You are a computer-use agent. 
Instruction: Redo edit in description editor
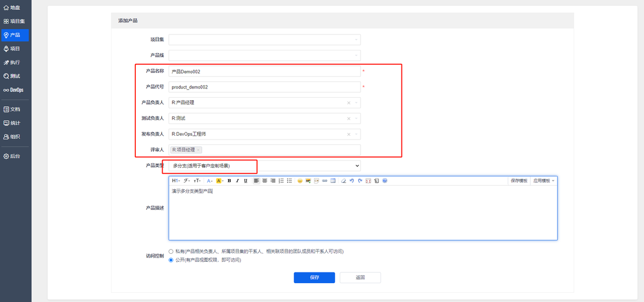[x=360, y=181]
